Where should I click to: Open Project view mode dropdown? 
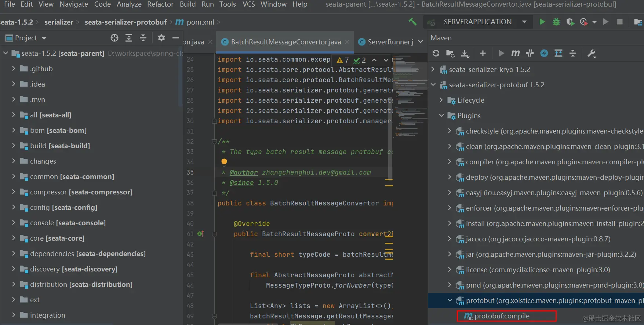(44, 38)
